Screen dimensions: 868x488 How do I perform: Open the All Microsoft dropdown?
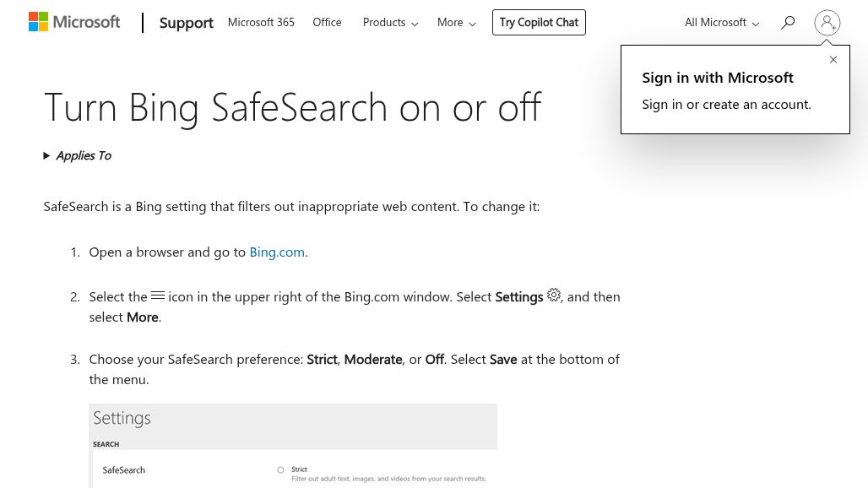pyautogui.click(x=721, y=23)
